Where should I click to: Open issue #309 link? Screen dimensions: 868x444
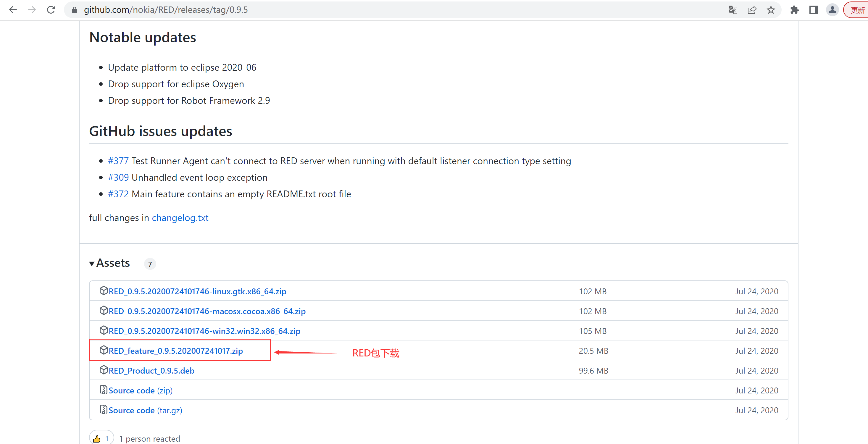118,177
